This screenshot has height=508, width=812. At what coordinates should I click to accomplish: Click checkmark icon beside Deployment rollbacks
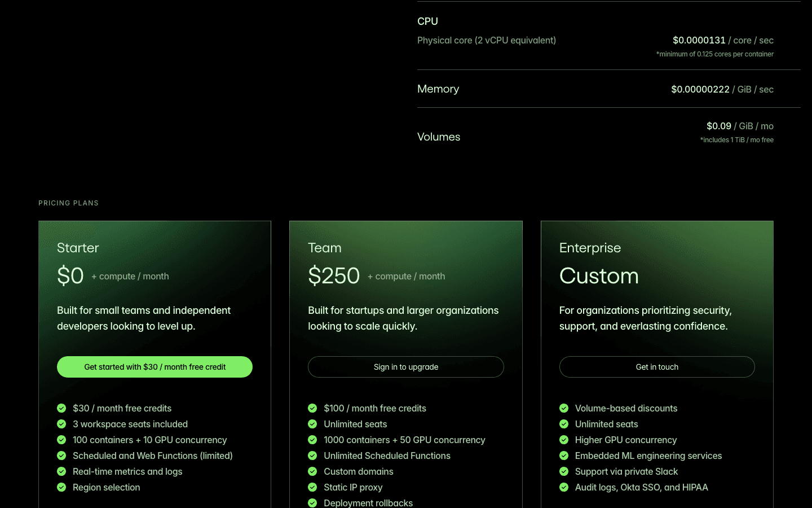(312, 503)
